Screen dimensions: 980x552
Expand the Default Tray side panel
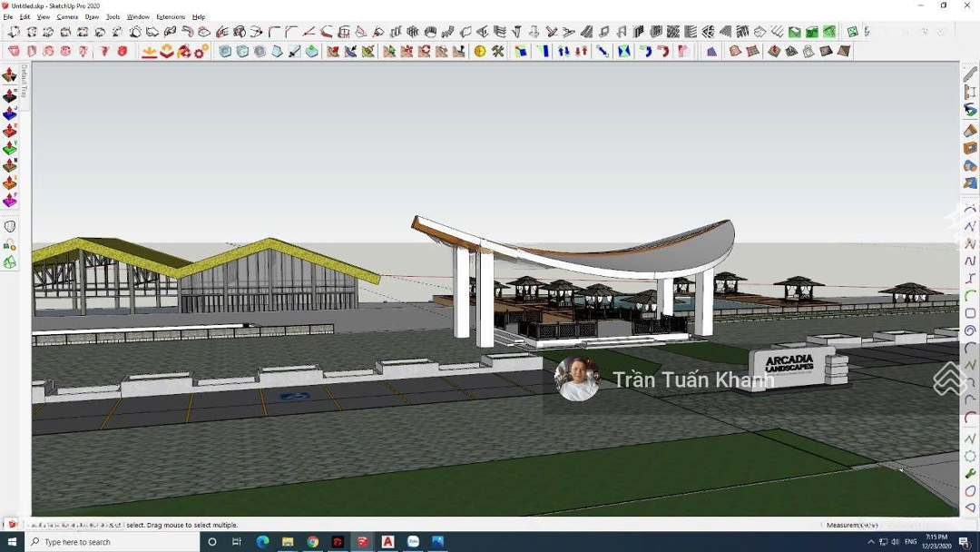click(24, 82)
